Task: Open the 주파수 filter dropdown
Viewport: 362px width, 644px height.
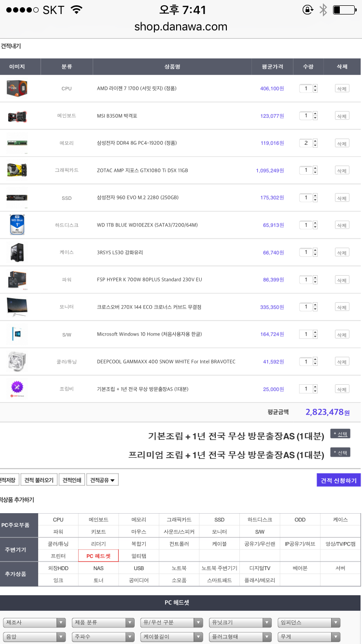Action: pyautogui.click(x=103, y=637)
